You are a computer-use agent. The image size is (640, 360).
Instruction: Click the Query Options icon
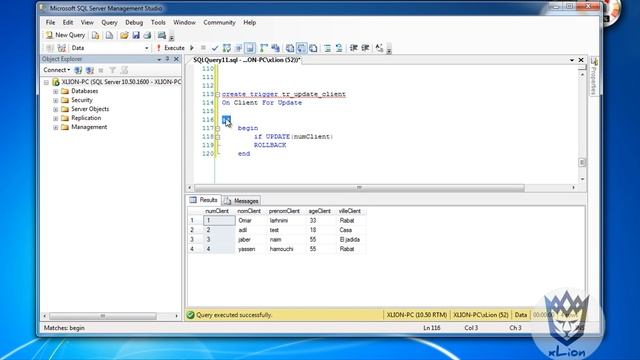point(238,48)
